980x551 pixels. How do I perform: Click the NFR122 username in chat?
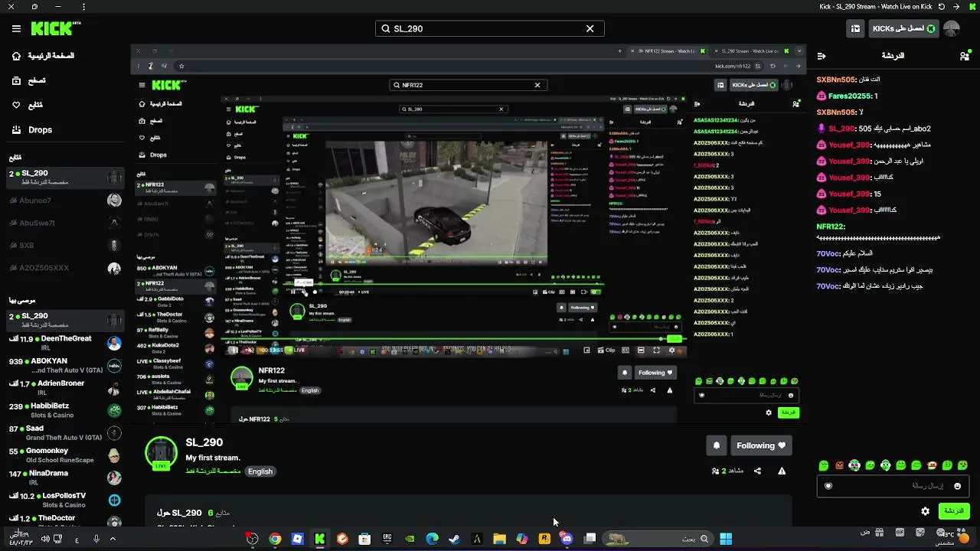click(x=831, y=227)
